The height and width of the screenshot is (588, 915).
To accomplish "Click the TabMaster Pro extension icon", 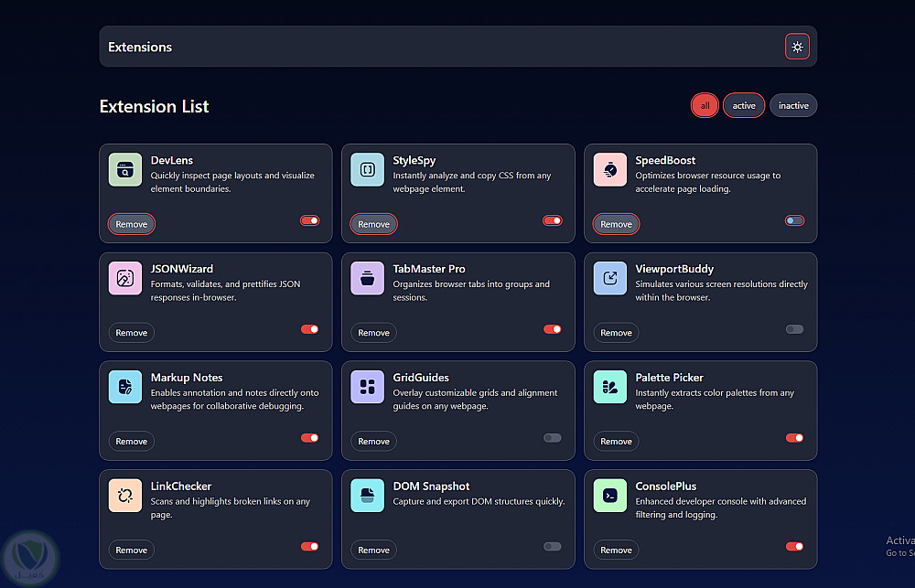I will click(367, 278).
